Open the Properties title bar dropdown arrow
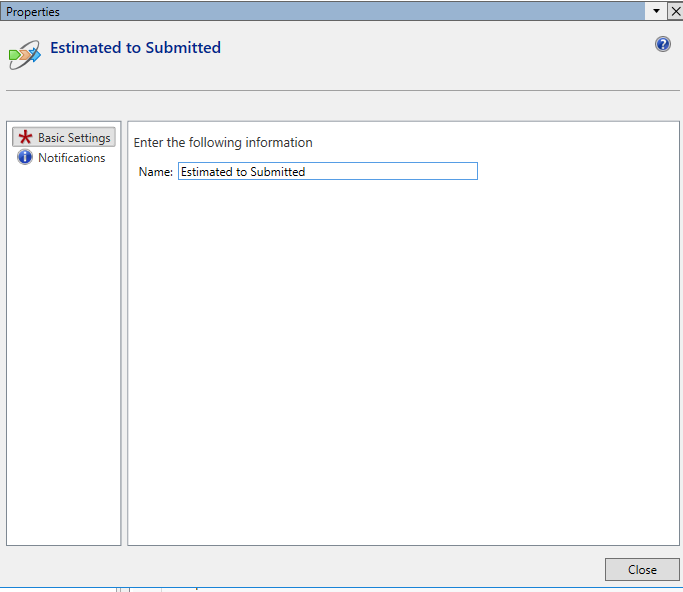Image resolution: width=683 pixels, height=592 pixels. (657, 11)
